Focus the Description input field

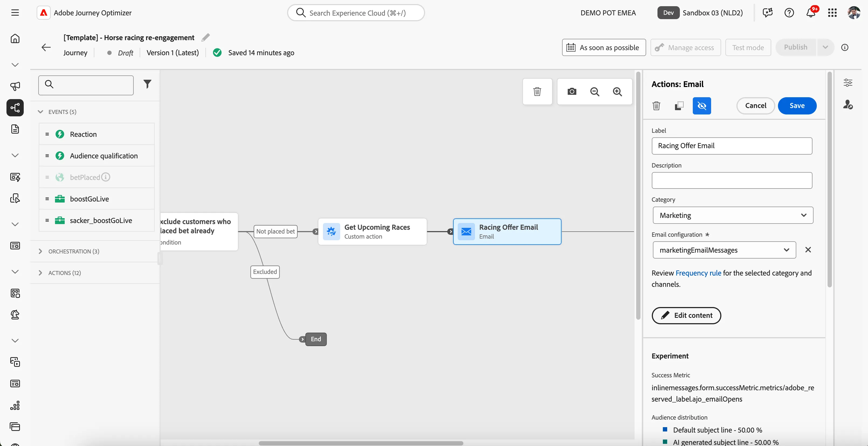click(732, 180)
